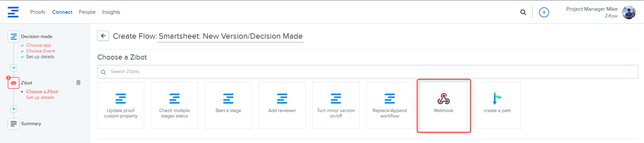Viewport: 644px width, 143px height.
Task: Click the Zibot step robot icon
Action: [x=13, y=83]
